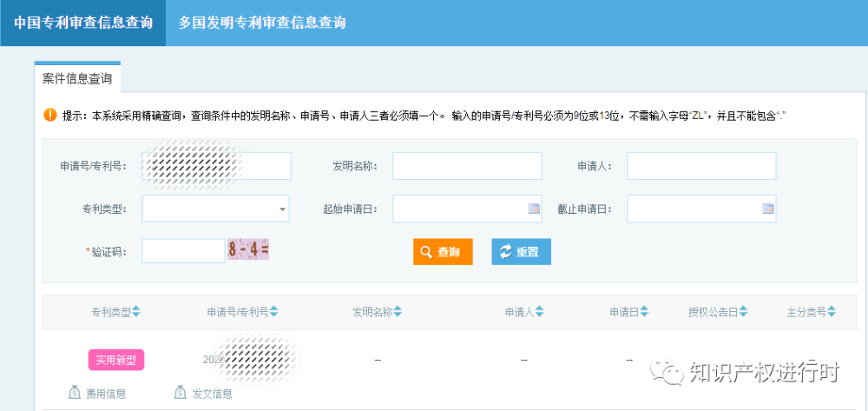Click the 起始申请日 date field
The image size is (868, 411).
(467, 209)
